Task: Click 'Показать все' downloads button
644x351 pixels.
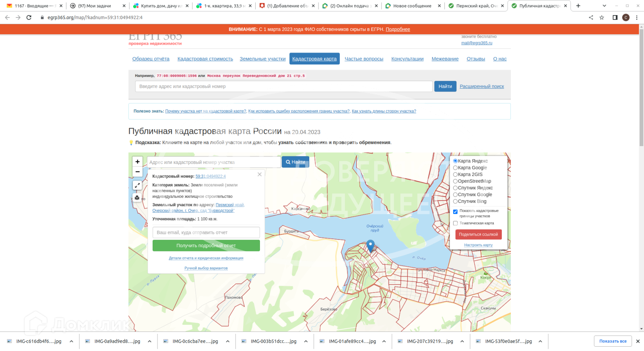Action: click(613, 341)
